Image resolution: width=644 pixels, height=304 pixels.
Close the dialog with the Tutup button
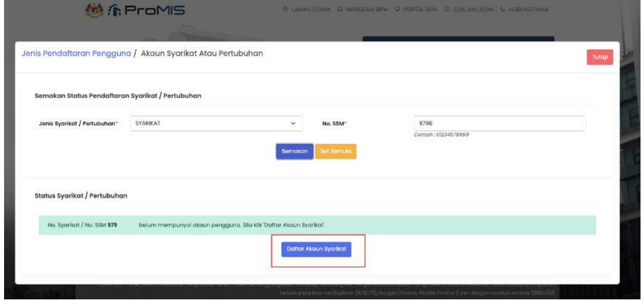click(600, 57)
